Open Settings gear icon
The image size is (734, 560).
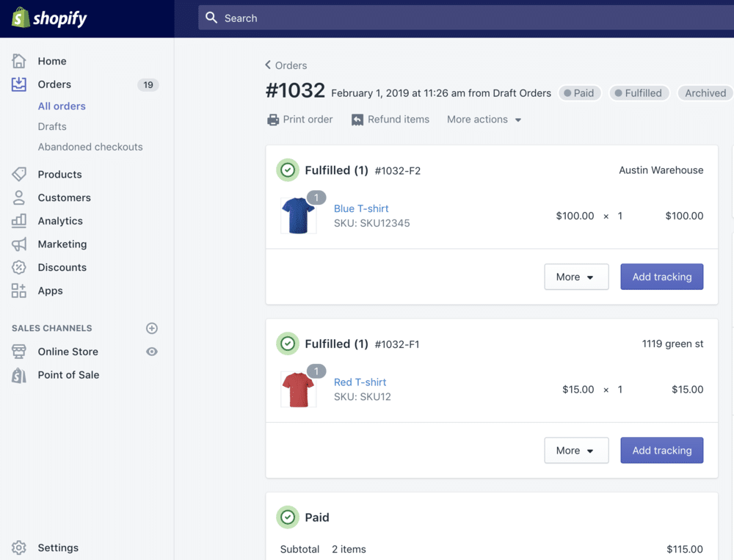(19, 548)
